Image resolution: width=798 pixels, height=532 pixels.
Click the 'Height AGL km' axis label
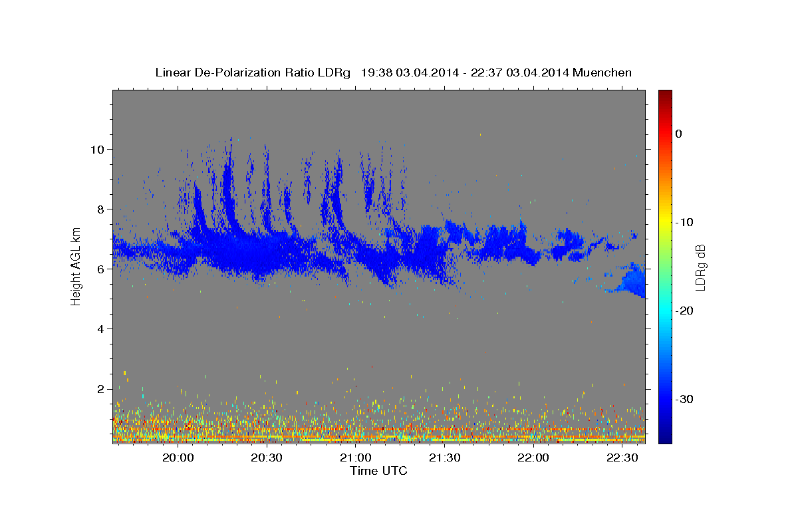tap(76, 267)
